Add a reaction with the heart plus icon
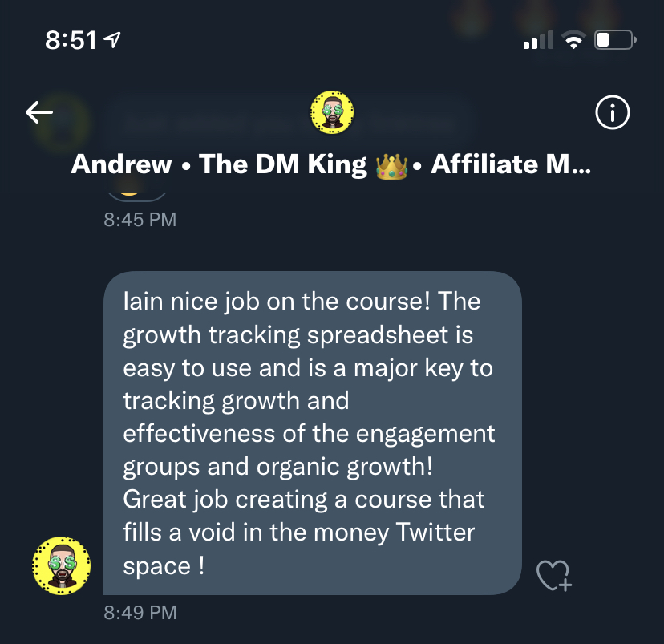664x644 pixels. tap(554, 575)
